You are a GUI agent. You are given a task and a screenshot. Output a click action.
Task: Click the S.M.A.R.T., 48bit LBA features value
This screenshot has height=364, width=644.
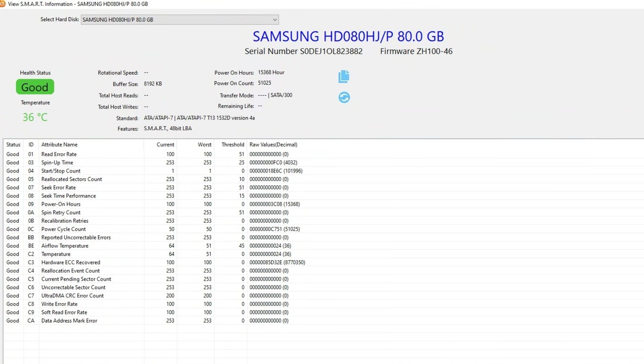pyautogui.click(x=168, y=128)
